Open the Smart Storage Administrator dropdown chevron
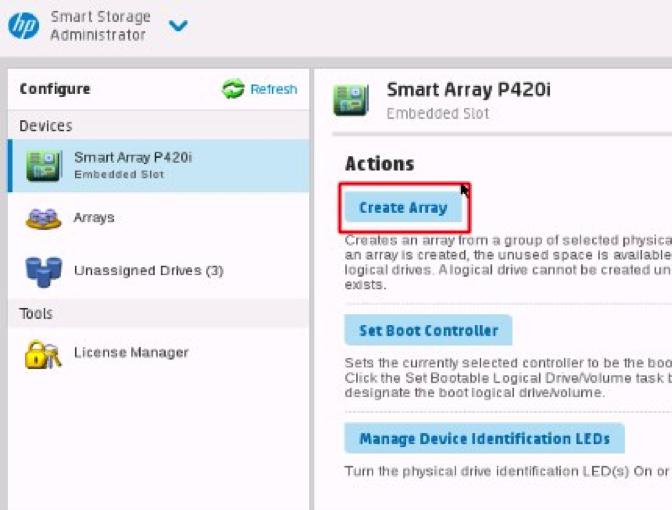Viewport: 672px width, 510px height. click(x=178, y=26)
